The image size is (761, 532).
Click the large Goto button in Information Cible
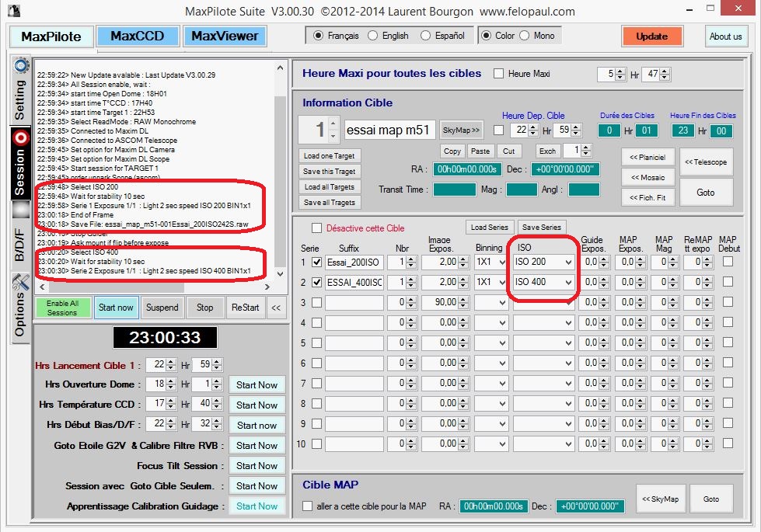tap(706, 193)
